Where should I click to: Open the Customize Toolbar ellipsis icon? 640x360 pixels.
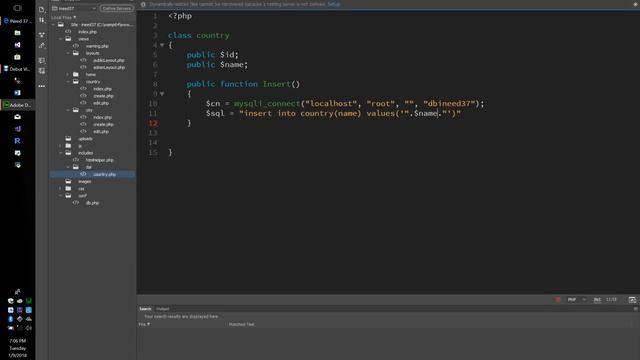tap(42, 86)
